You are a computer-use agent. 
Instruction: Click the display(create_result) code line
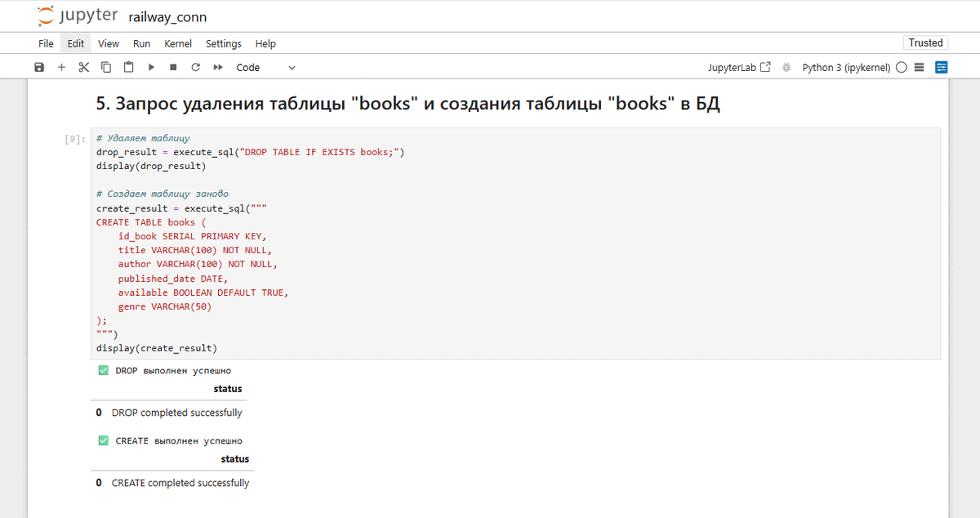pyautogui.click(x=157, y=348)
